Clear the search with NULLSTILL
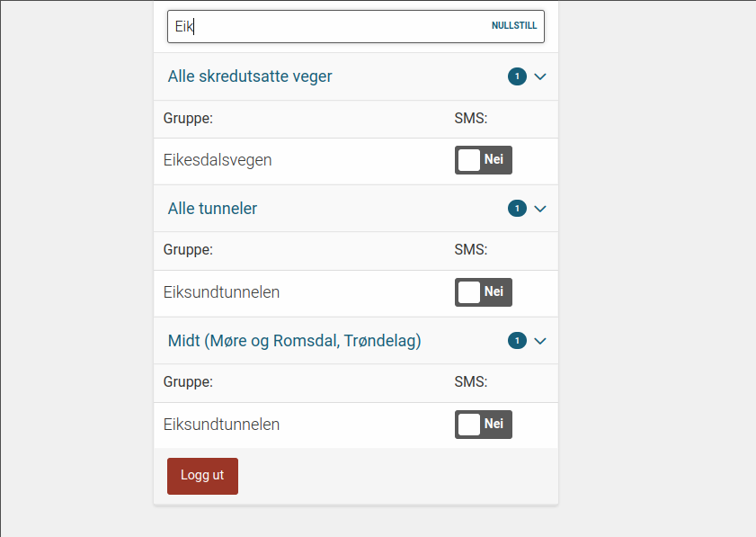 tap(514, 26)
